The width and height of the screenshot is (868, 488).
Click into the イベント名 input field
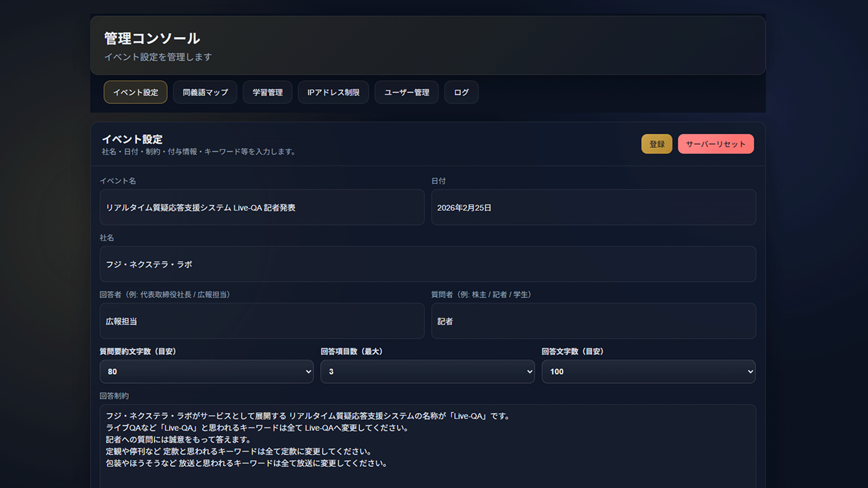tap(262, 208)
